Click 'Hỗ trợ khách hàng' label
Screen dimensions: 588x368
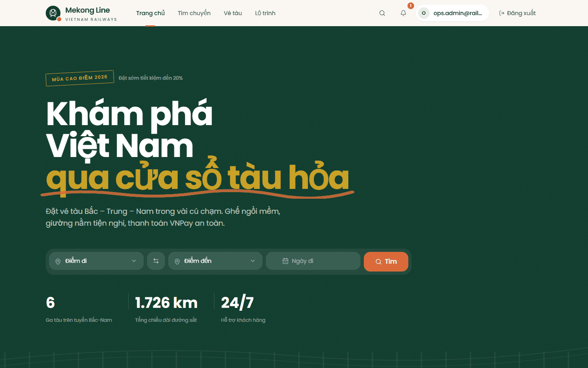[x=243, y=320]
